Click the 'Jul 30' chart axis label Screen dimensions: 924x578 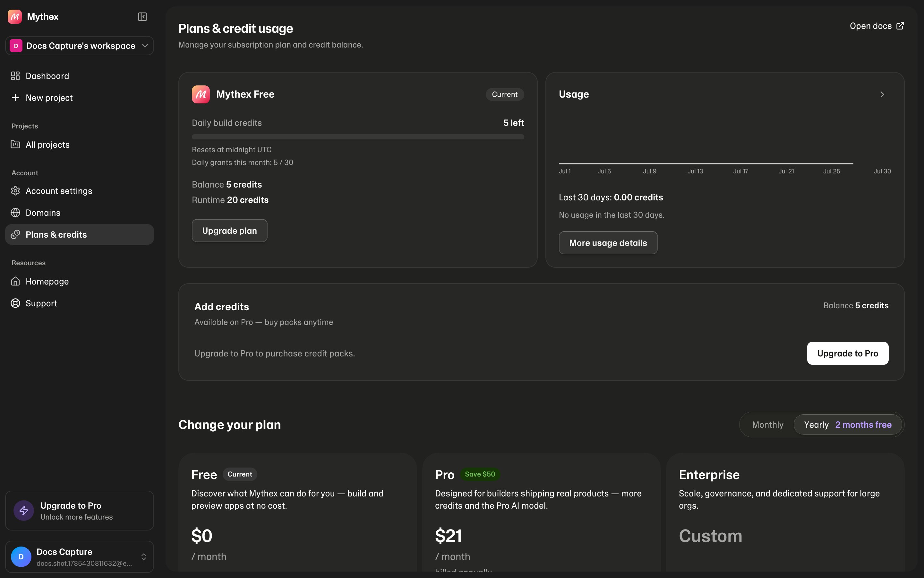click(882, 171)
